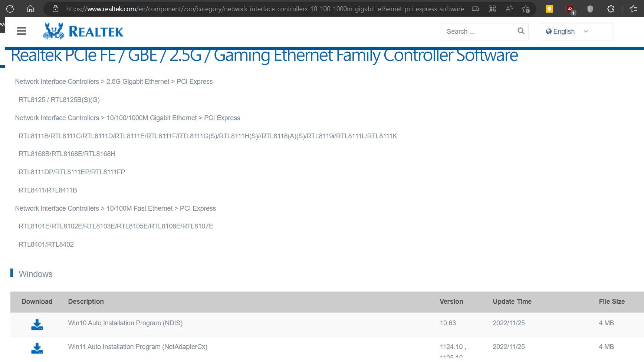Go to the browser home page icon
Image resolution: width=644 pixels, height=362 pixels.
[x=30, y=9]
